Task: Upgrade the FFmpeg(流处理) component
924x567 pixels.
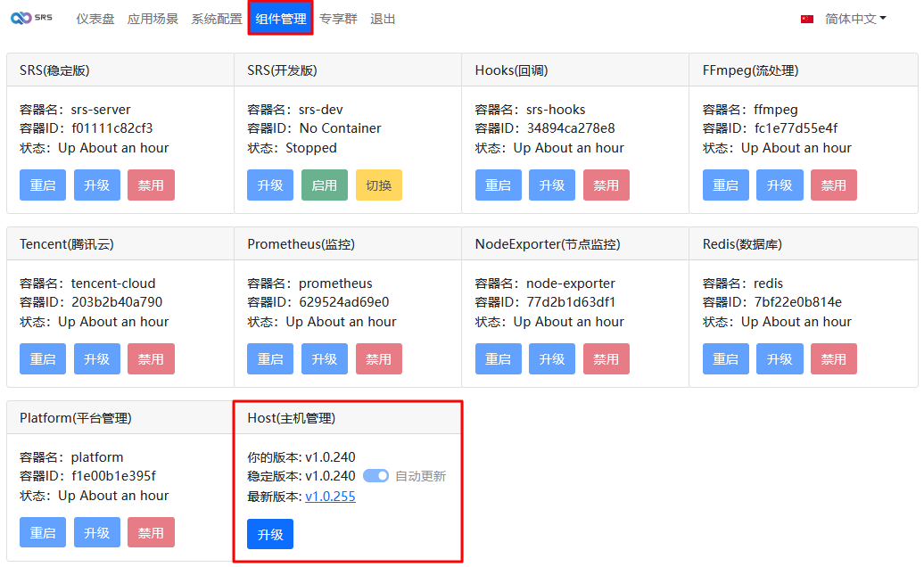Action: 780,185
